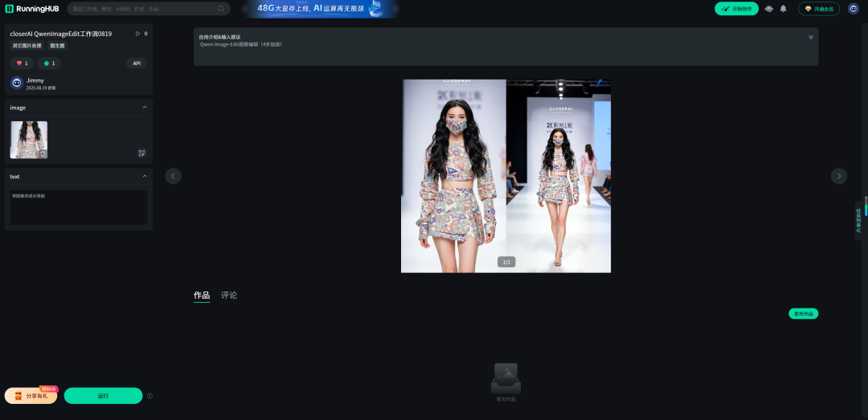This screenshot has width=868, height=420.
Task: Show next result with right arrow
Action: coord(838,176)
